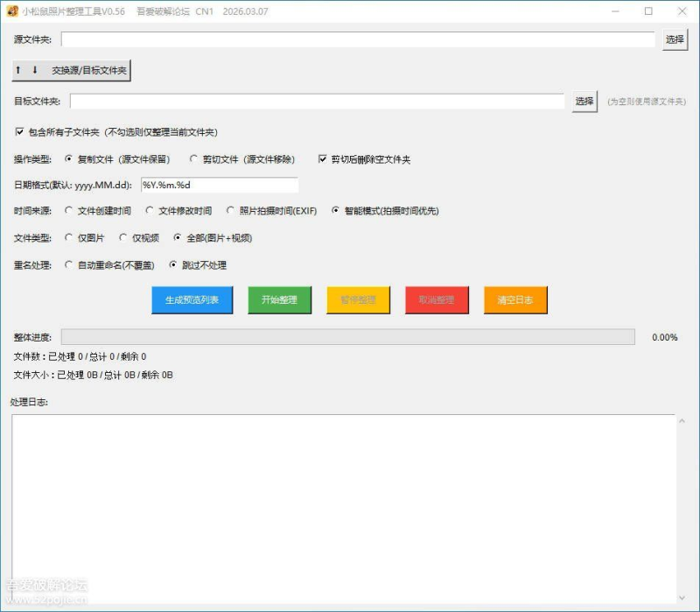Click 选择 button for 源文件夹

pos(675,39)
